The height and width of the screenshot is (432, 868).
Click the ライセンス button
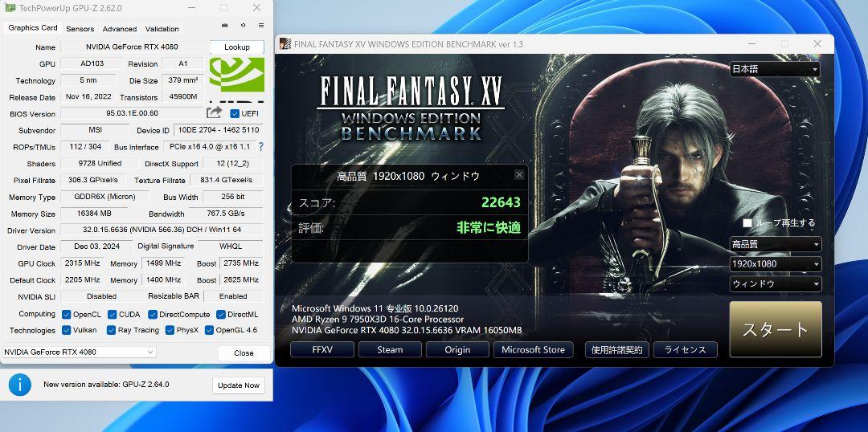(686, 349)
